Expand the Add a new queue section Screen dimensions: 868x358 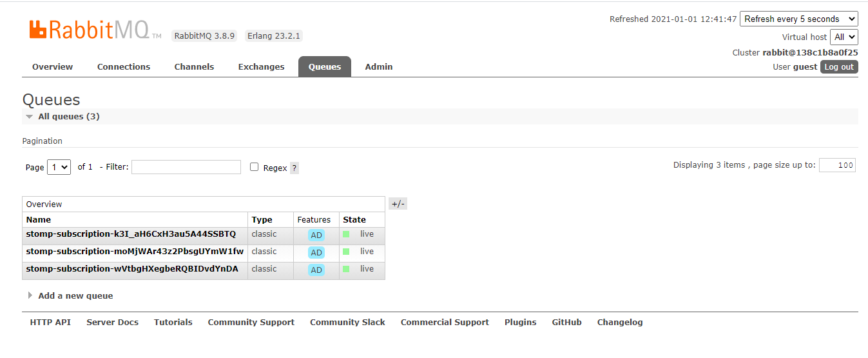click(70, 295)
